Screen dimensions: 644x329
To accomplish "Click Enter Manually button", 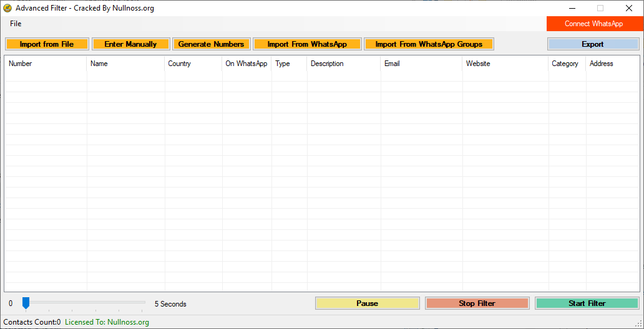I will tap(130, 44).
